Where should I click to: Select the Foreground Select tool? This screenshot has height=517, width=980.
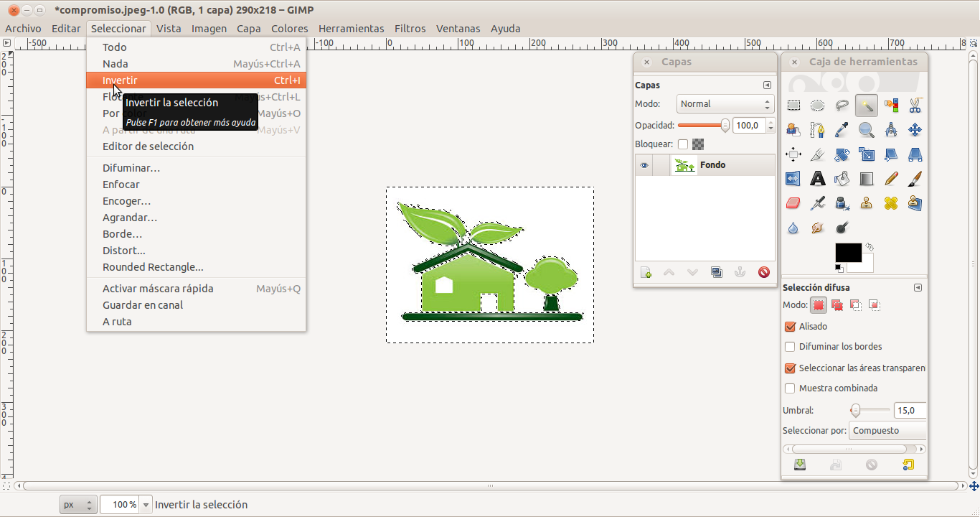point(793,130)
